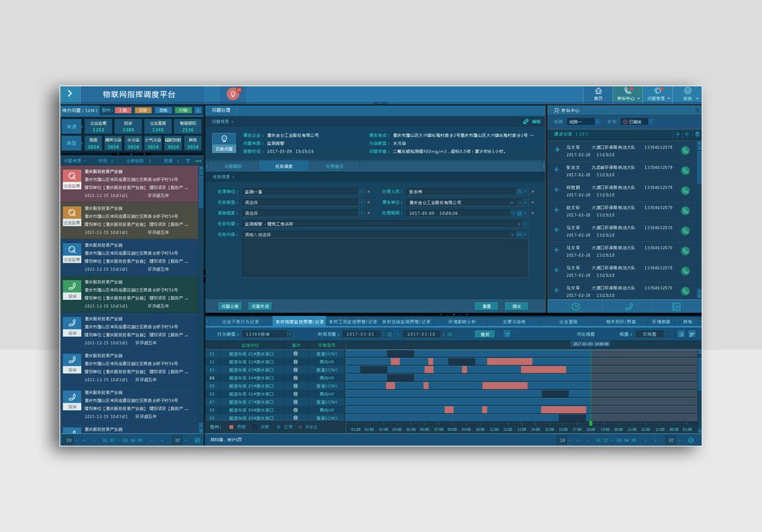Click the trash icon in call records header
762x532 pixels.
point(697,134)
